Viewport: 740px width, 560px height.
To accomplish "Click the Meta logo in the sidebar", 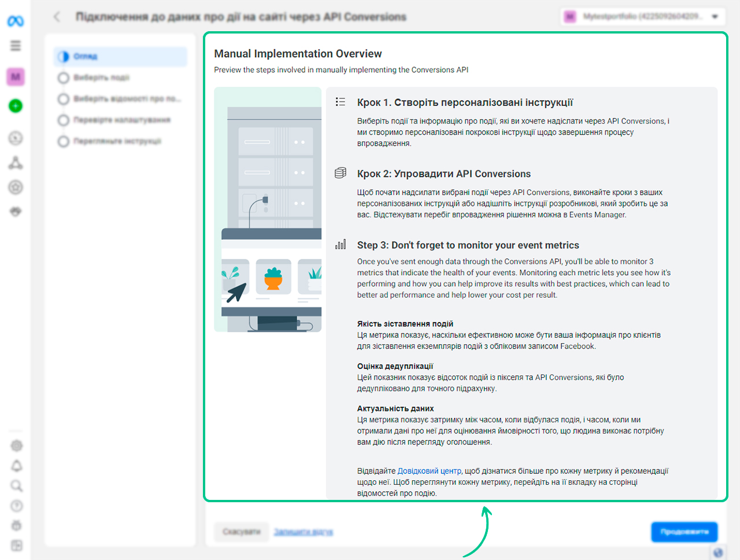I will [16, 21].
